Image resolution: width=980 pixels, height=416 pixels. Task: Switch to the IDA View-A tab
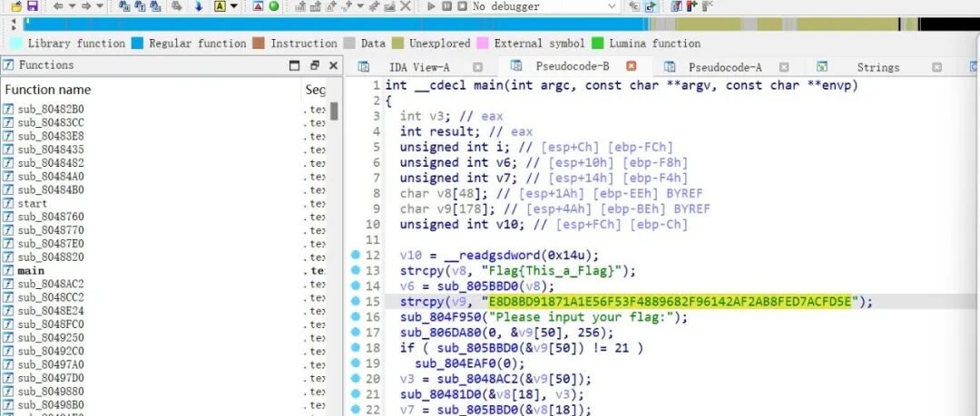(418, 67)
